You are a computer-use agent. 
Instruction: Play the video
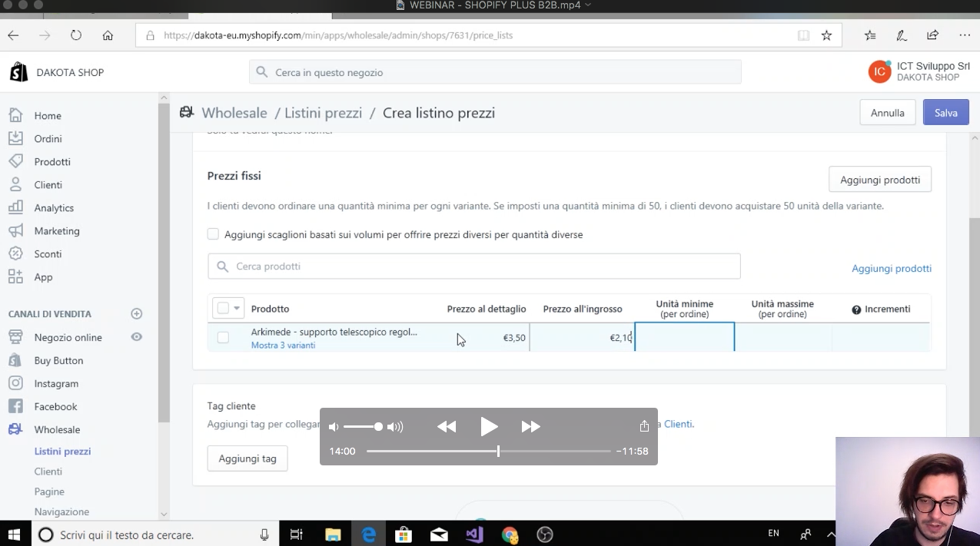[489, 426]
